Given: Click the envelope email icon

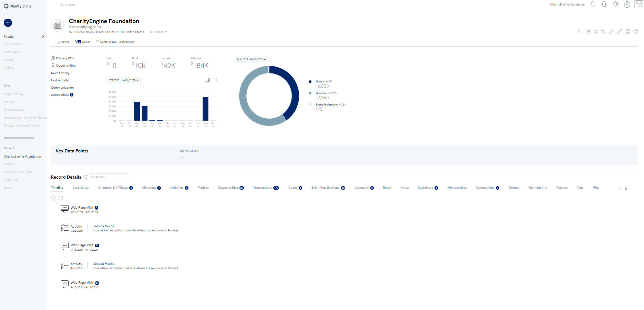Looking at the screenshot, I should pyautogui.click(x=612, y=31).
